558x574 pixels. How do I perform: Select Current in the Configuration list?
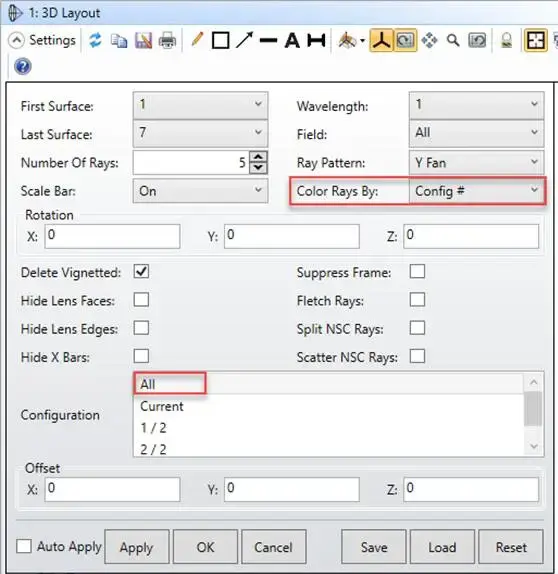(x=161, y=406)
